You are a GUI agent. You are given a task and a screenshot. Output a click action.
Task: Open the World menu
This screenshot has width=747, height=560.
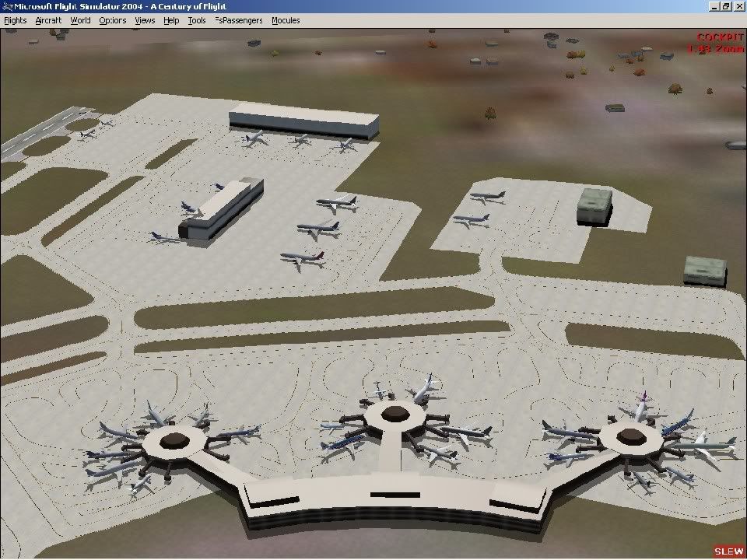(80, 20)
